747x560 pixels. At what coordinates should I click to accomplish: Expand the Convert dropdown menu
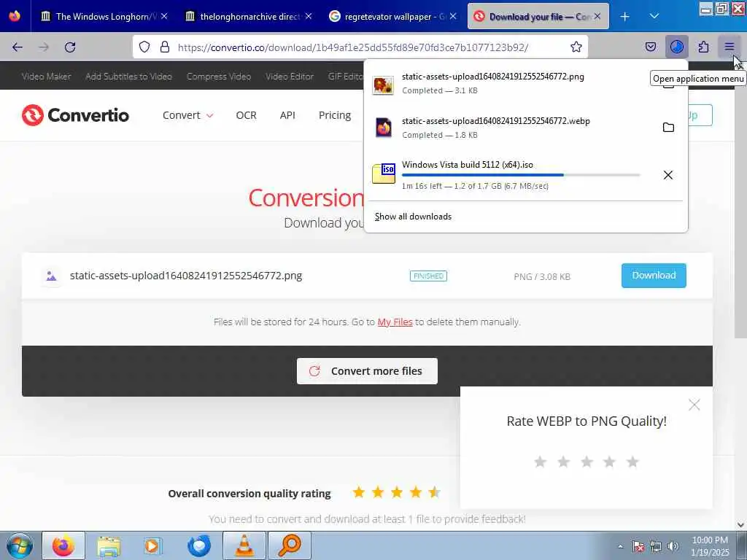pyautogui.click(x=187, y=115)
